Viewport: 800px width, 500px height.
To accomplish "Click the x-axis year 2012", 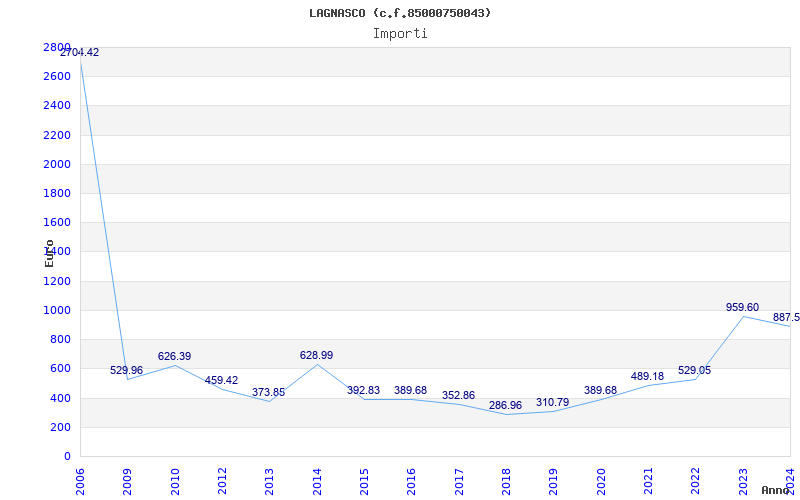I will click(x=222, y=481).
